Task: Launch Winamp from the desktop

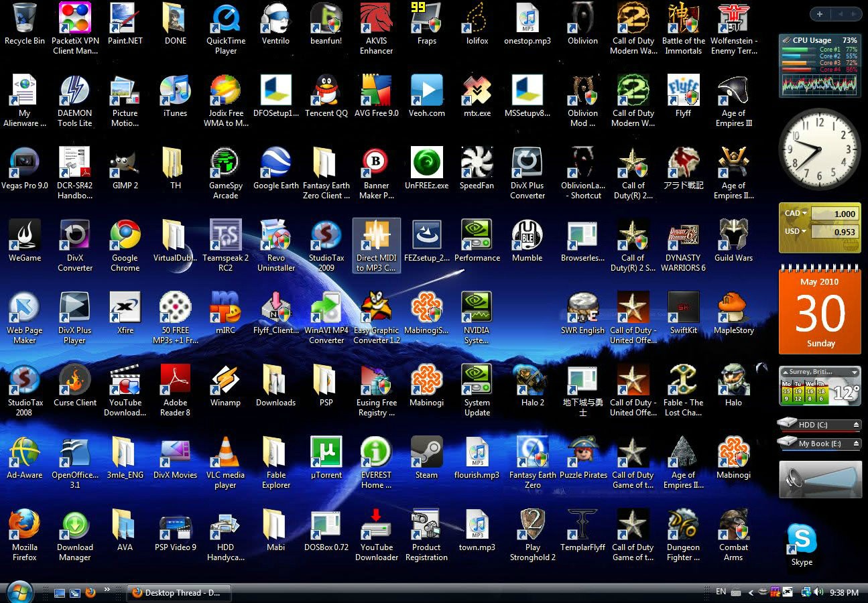Action: pos(226,387)
